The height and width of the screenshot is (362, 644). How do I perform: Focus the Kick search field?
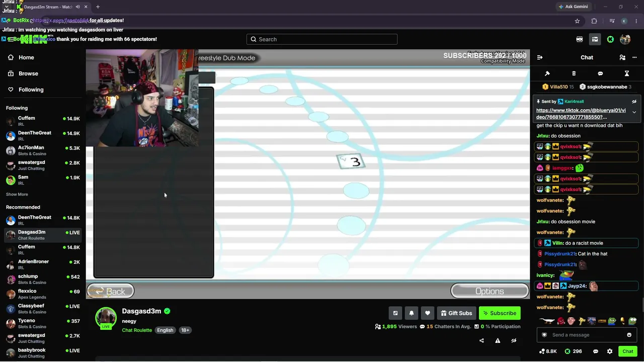point(322,39)
